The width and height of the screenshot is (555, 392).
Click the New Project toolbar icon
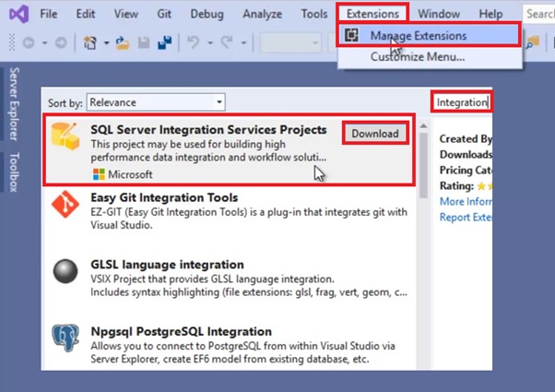coord(90,42)
